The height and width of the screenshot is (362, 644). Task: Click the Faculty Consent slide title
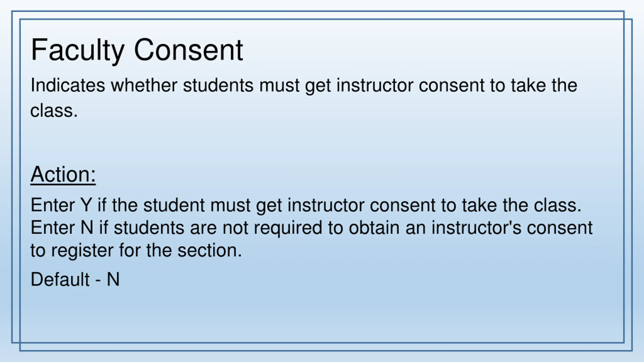pos(137,50)
